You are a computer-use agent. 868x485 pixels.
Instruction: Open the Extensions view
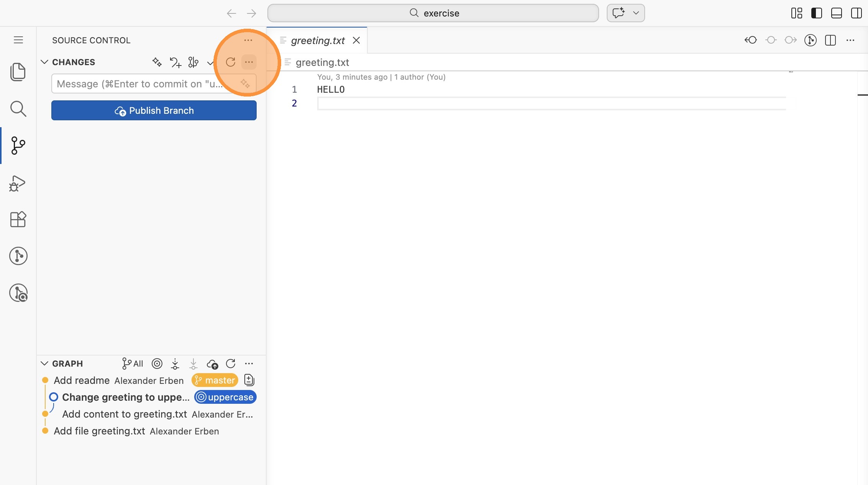coord(18,220)
